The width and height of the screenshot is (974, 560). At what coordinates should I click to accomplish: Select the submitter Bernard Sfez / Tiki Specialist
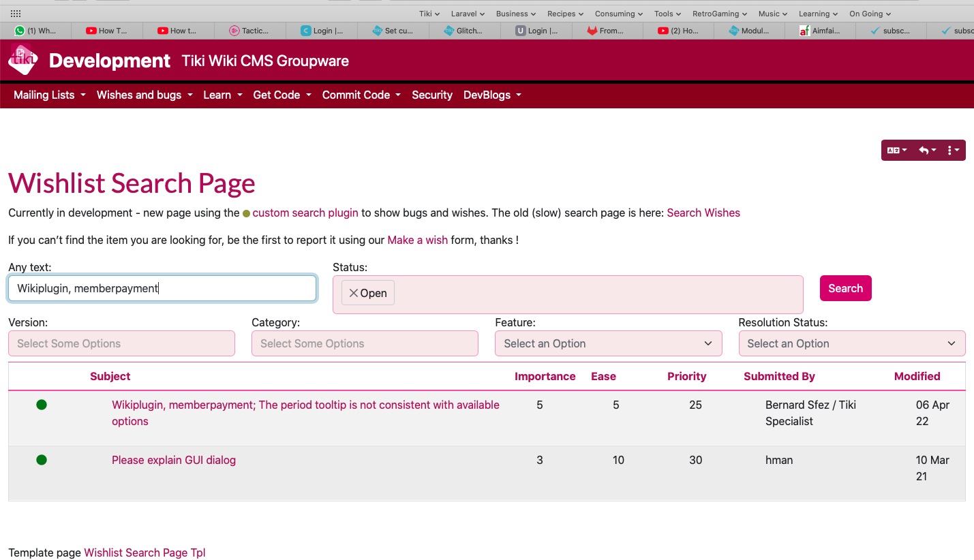tap(810, 413)
